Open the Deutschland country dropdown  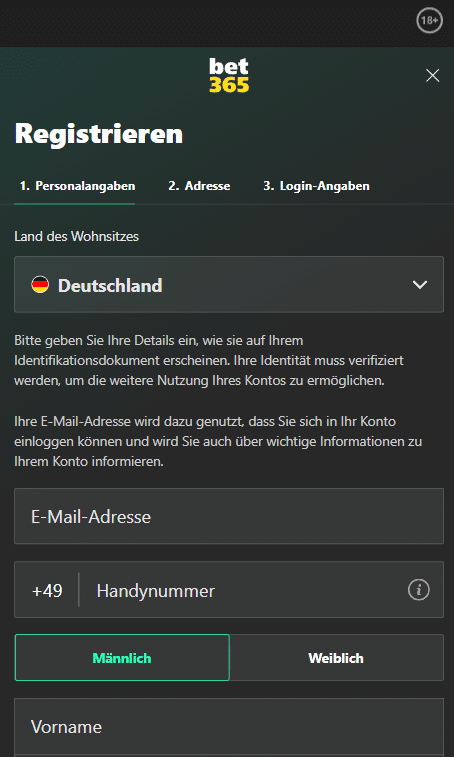(229, 284)
